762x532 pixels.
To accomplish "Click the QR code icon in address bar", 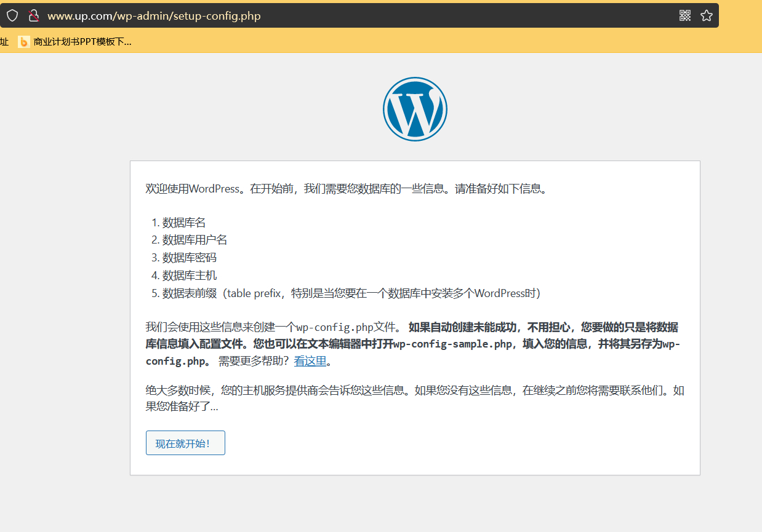I will (x=685, y=15).
